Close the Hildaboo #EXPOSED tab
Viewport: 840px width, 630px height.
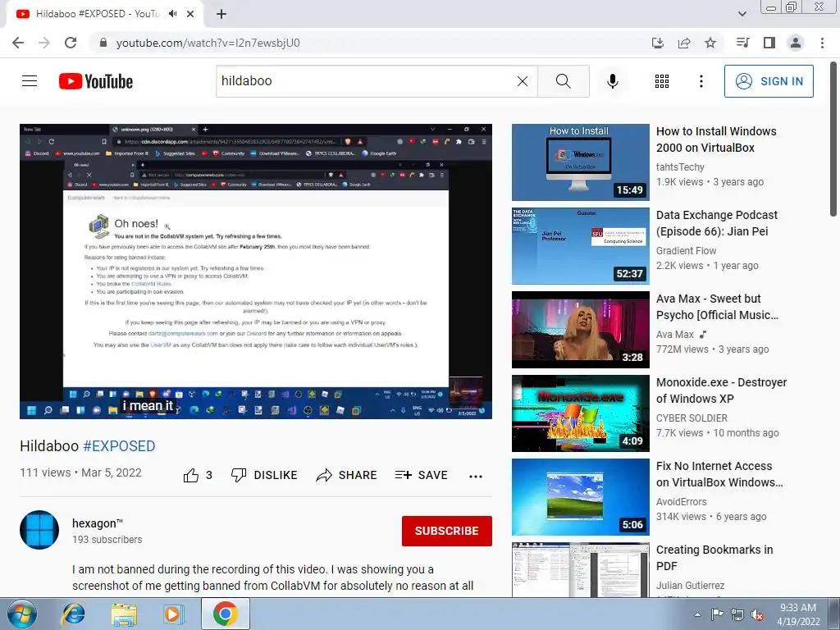(190, 14)
